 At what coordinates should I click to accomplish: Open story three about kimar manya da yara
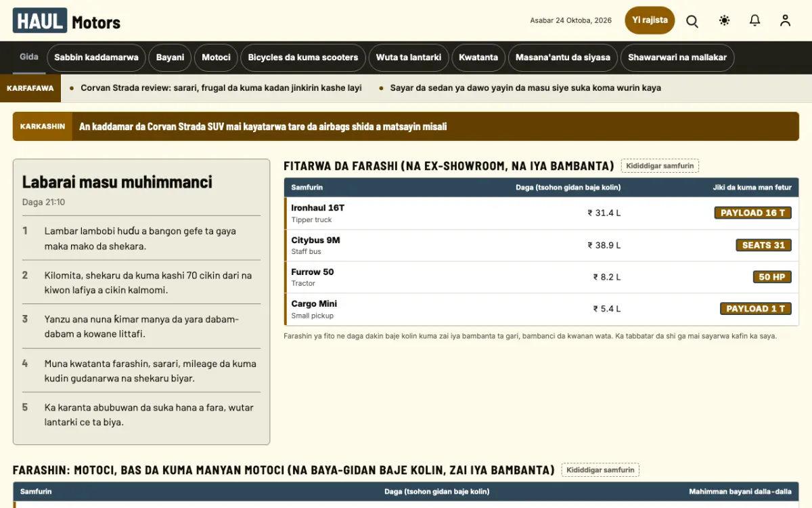coord(142,326)
